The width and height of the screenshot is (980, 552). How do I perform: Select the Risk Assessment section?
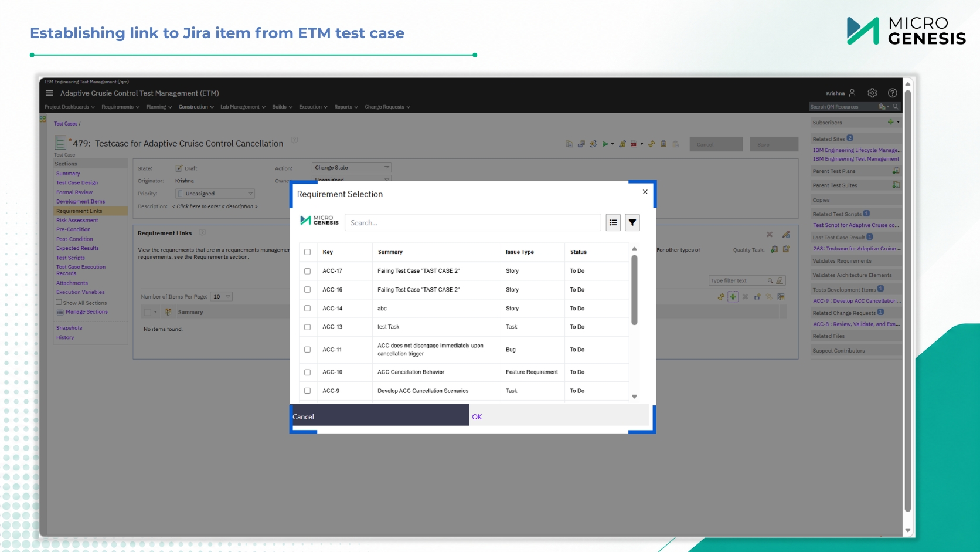pos(77,221)
